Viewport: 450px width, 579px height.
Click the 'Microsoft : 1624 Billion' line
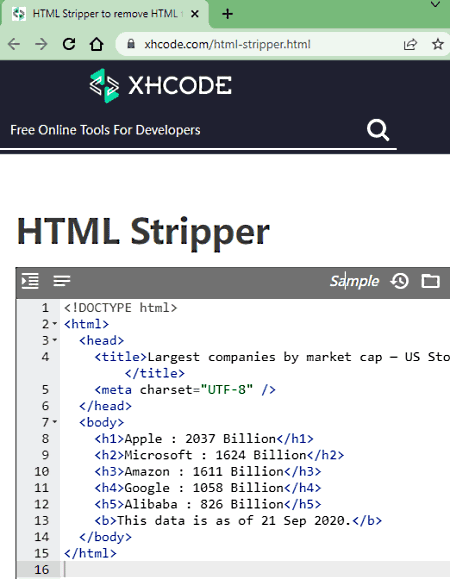click(x=219, y=455)
